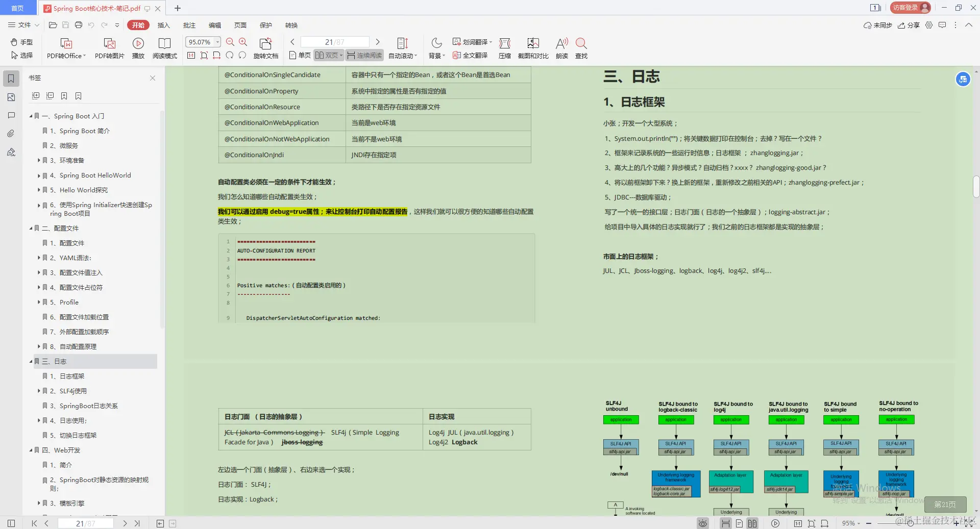Click the page number field in ribbon

click(335, 42)
